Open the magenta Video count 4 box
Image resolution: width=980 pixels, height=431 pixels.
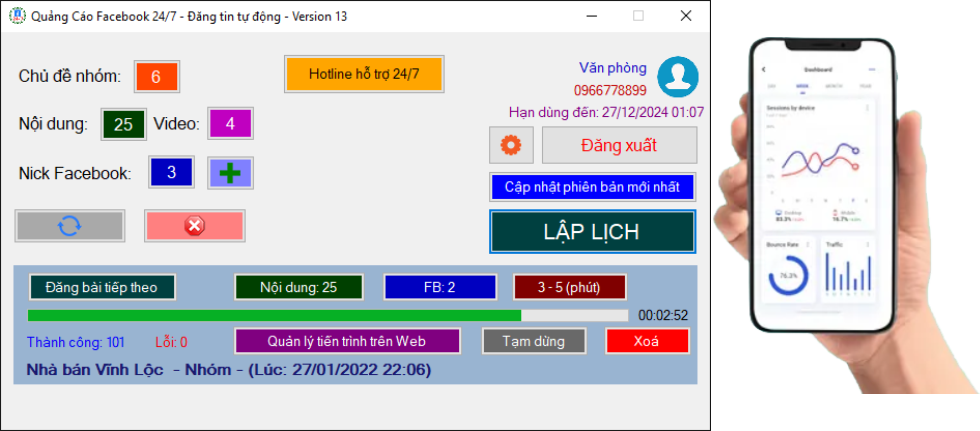(x=230, y=124)
